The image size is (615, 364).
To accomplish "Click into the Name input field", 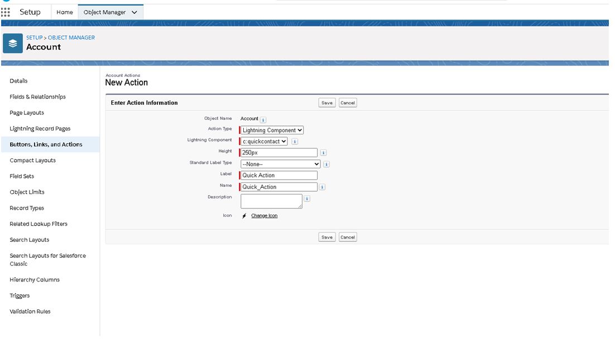I will click(x=279, y=187).
